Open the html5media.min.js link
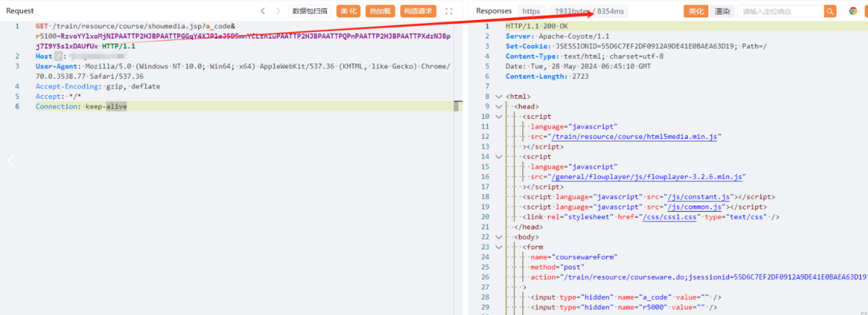 pos(634,137)
